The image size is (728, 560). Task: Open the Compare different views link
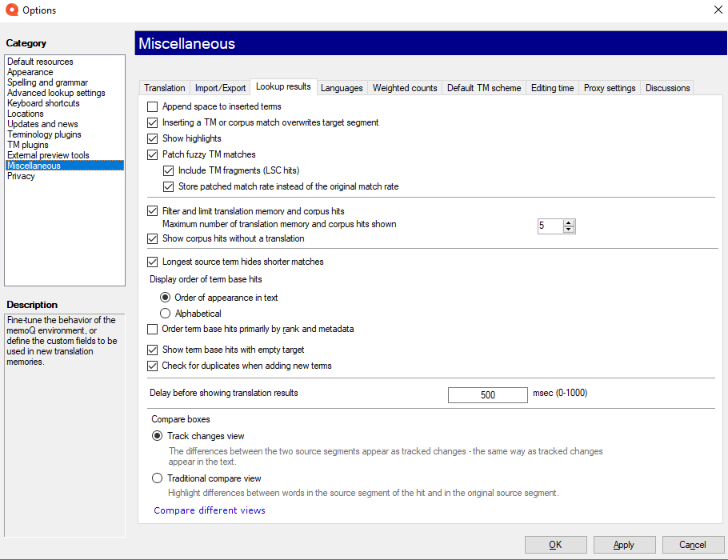(210, 510)
